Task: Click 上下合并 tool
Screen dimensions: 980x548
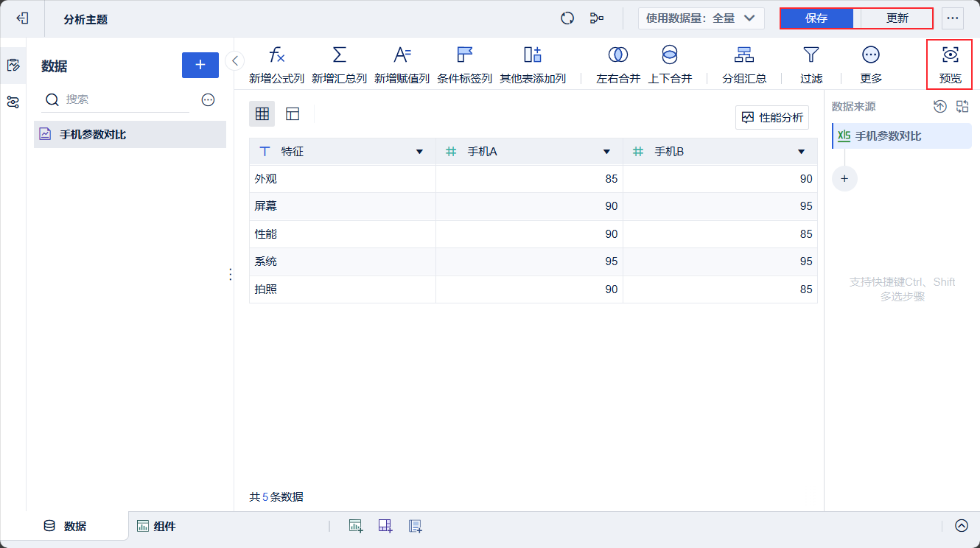Action: [x=670, y=65]
